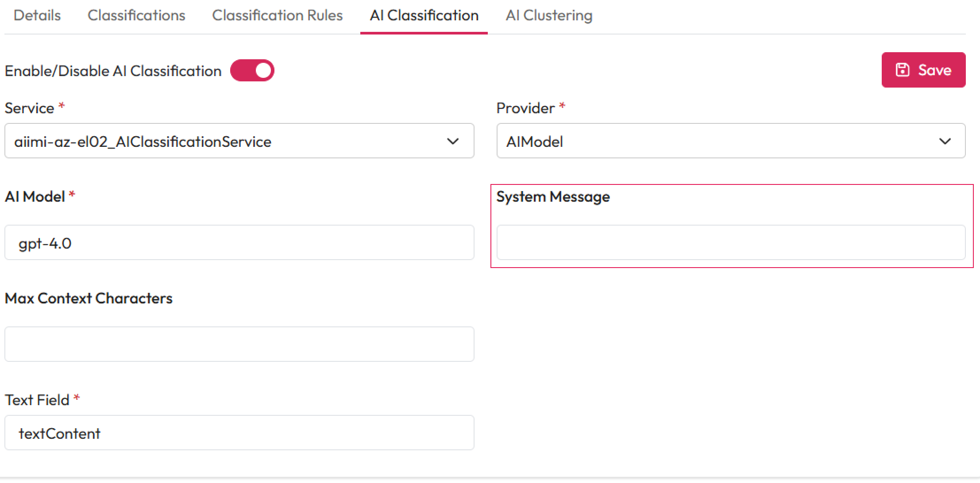The image size is (980, 483).
Task: Expand the Provider dropdown chevron
Action: [945, 142]
